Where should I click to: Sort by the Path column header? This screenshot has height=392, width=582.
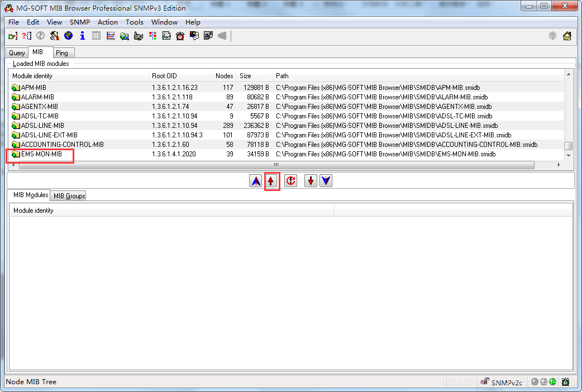418,76
